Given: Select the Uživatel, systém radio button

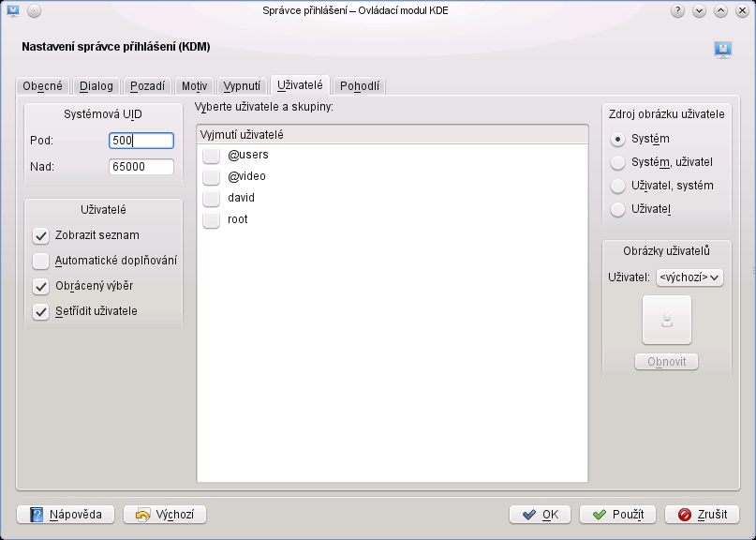Looking at the screenshot, I should point(617,186).
